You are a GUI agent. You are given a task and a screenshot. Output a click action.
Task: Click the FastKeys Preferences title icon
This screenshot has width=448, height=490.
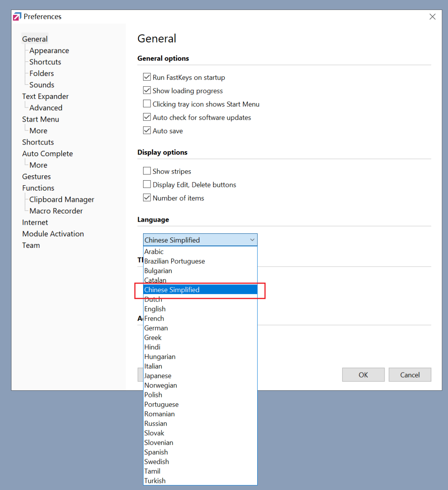17,16
